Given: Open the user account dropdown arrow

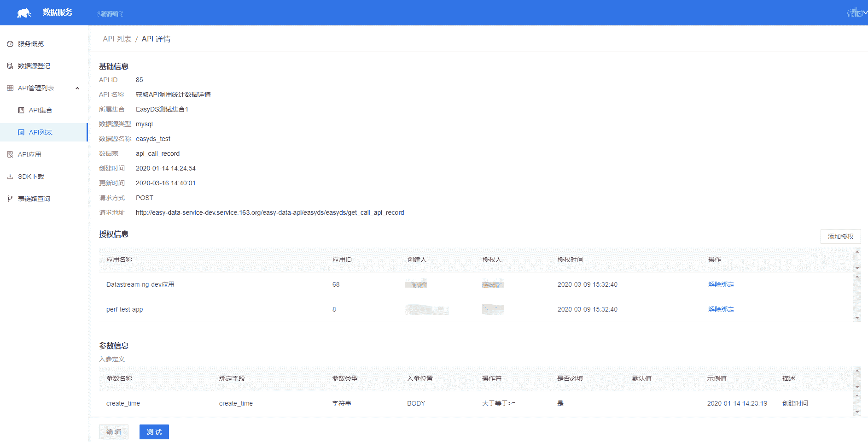Looking at the screenshot, I should click(x=865, y=12).
